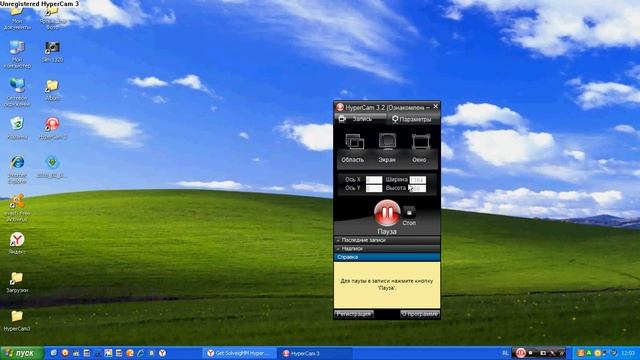Screen dimensions: 640x360
Task: Select the Область region capture mode
Action: click(353, 148)
